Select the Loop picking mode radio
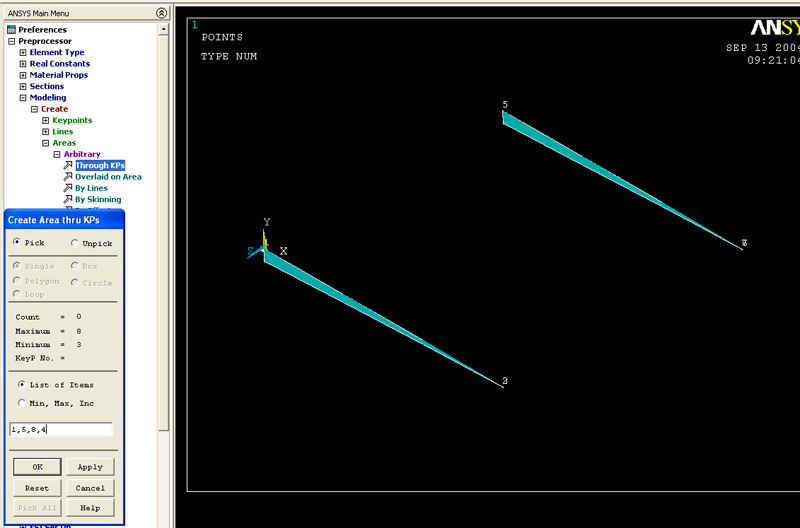The image size is (800, 528). [17, 294]
